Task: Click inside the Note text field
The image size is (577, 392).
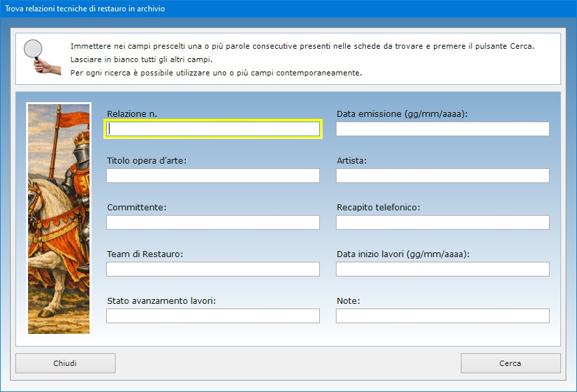Action: point(442,316)
